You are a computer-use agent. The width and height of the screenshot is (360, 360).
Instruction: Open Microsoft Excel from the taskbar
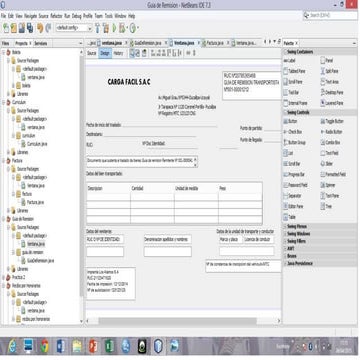tap(109, 346)
